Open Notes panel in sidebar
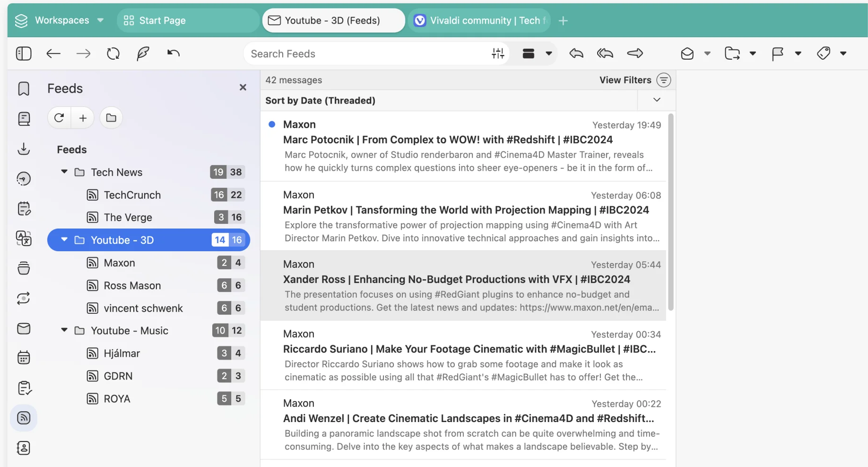This screenshot has width=868, height=467. 24,208
